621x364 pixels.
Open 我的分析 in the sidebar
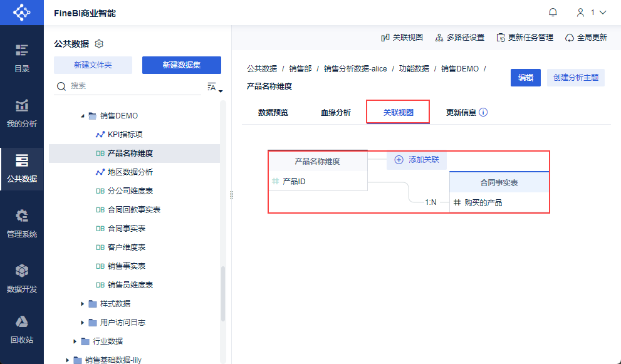[x=22, y=113]
